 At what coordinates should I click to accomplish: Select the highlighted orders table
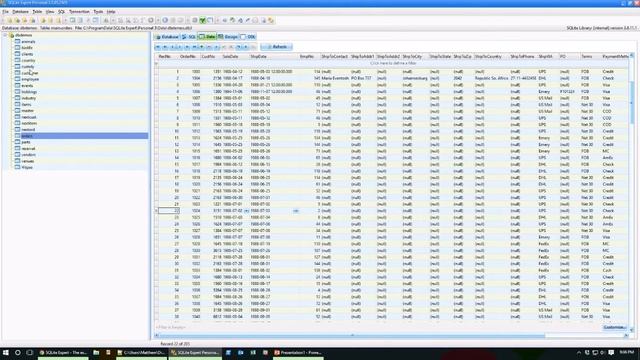[x=27, y=136]
